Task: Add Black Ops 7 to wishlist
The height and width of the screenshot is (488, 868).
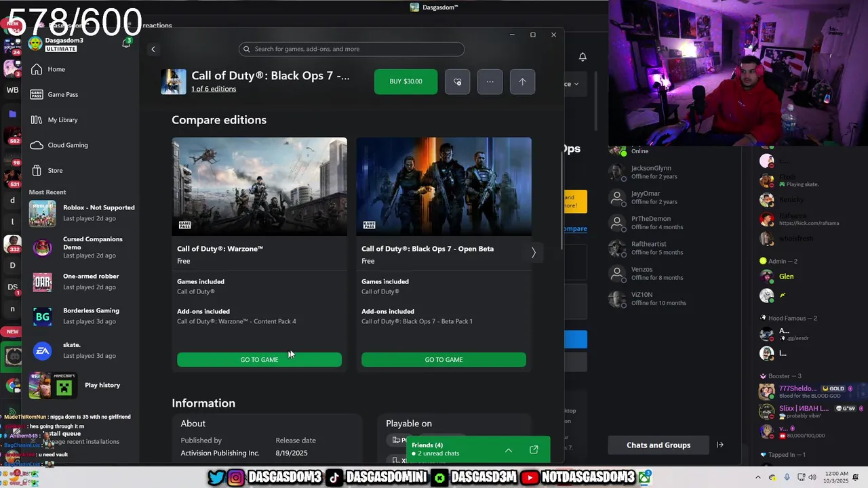Action: click(x=457, y=81)
